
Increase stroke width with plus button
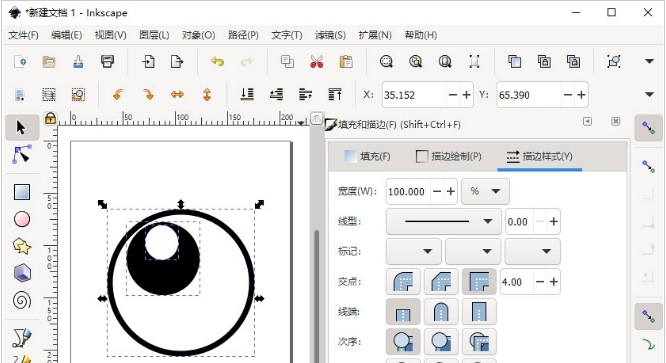tap(451, 191)
